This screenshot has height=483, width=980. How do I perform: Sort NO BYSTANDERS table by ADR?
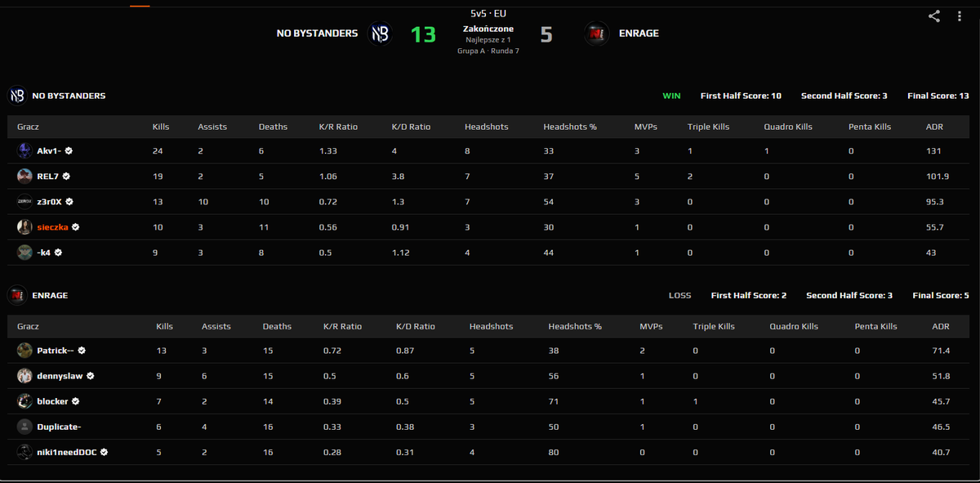tap(934, 127)
